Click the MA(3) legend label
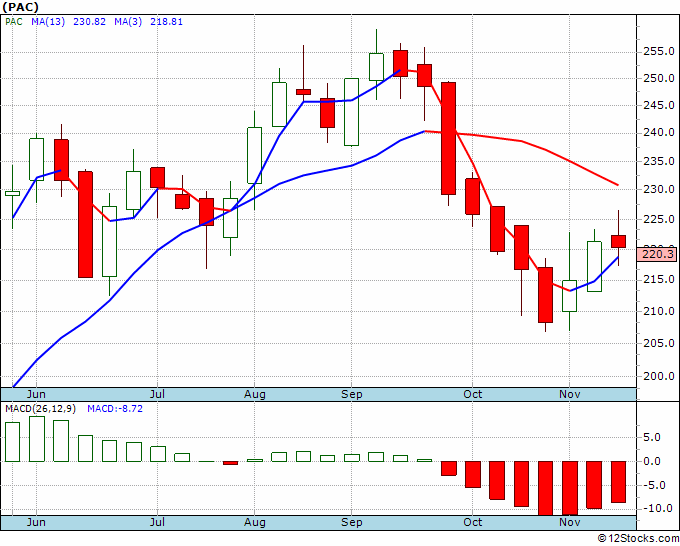 128,22
